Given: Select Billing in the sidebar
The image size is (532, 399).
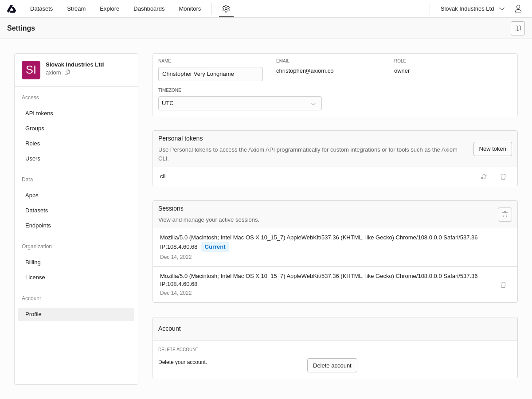Looking at the screenshot, I should click(33, 262).
